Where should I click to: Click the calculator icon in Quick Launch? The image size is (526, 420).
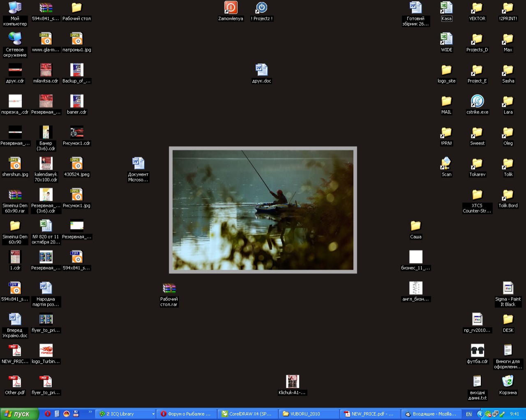[x=57, y=414]
